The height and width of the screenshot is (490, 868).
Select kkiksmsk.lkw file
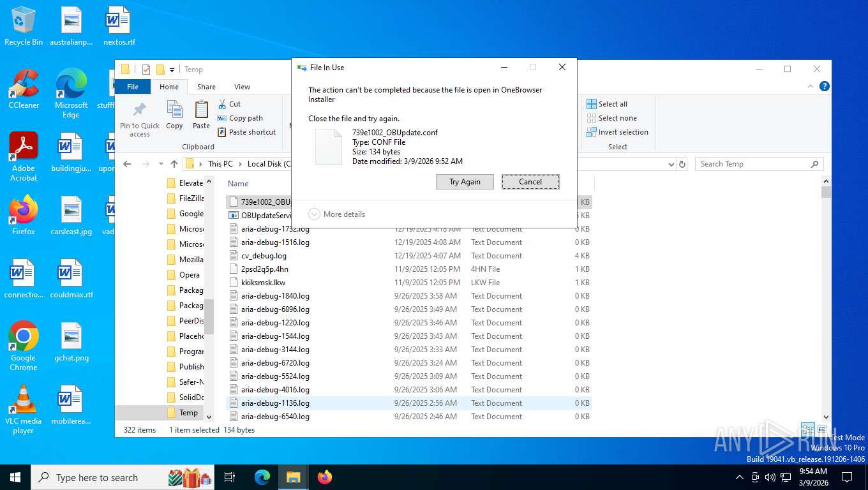408,283
